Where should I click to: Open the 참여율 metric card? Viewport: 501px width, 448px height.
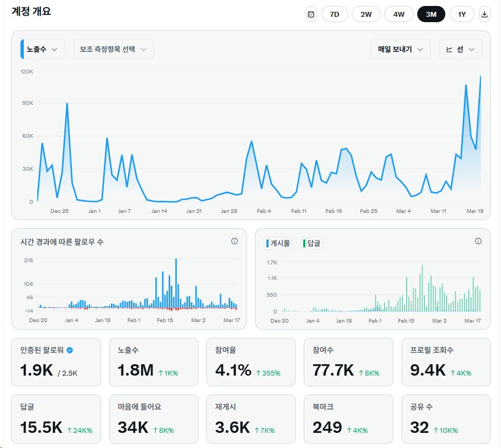point(251,362)
